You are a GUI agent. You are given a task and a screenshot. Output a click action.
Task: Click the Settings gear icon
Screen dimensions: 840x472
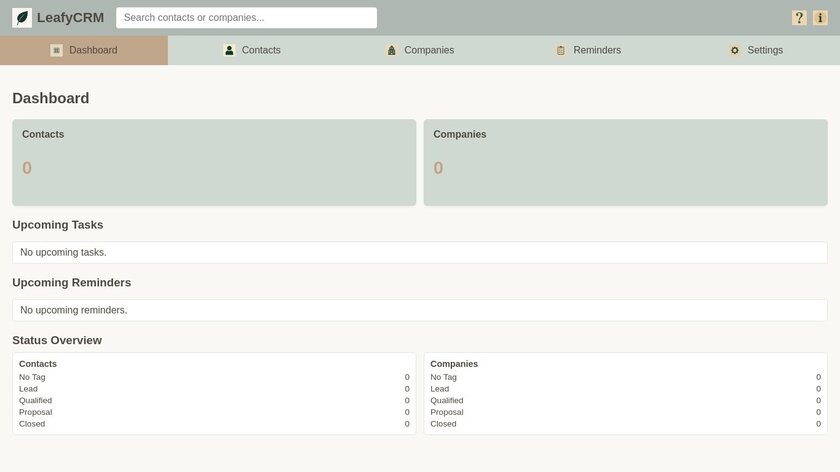(x=735, y=50)
